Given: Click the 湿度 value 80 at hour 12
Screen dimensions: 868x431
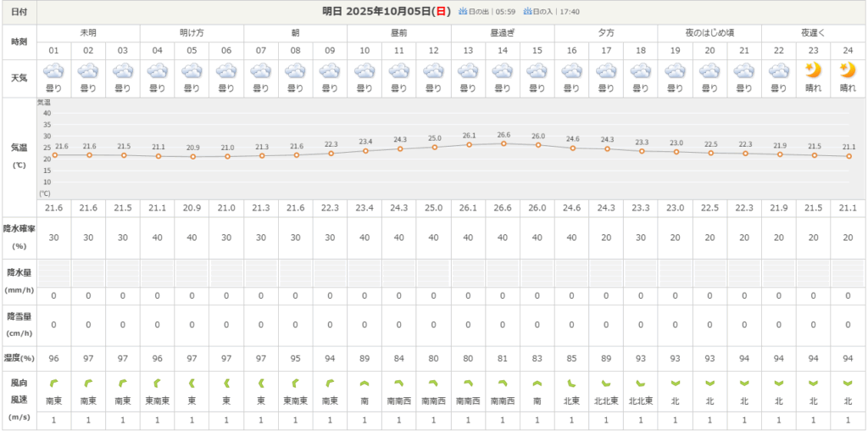Looking at the screenshot, I should click(x=434, y=359).
